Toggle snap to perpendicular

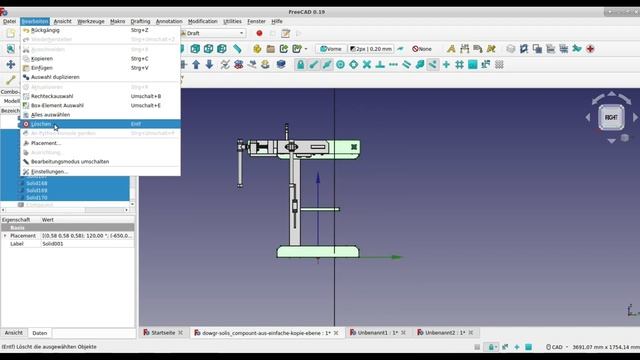pos(380,64)
